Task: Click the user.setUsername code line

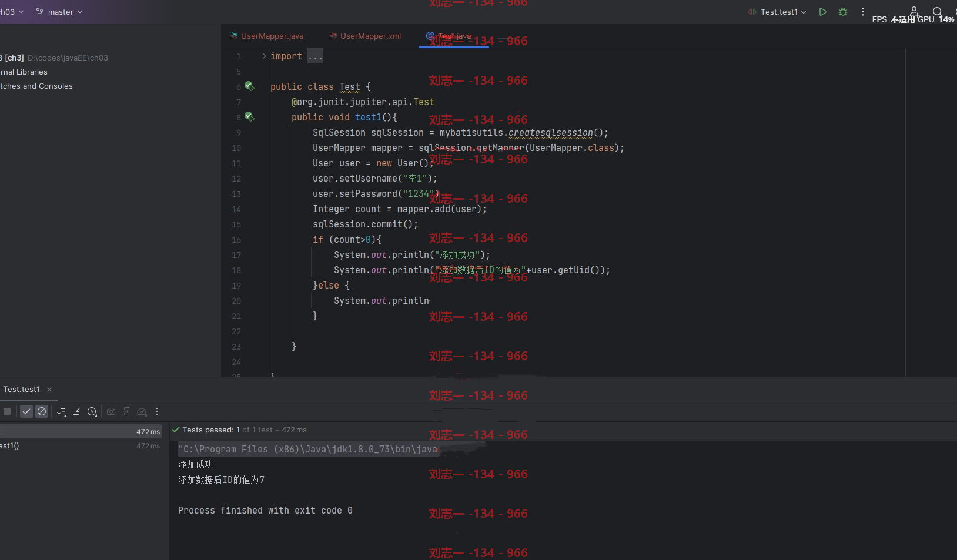Action: (x=375, y=178)
